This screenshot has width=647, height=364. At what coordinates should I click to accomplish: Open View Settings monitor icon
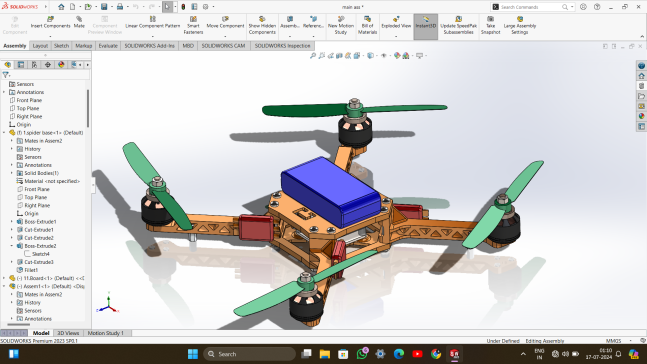(420, 56)
